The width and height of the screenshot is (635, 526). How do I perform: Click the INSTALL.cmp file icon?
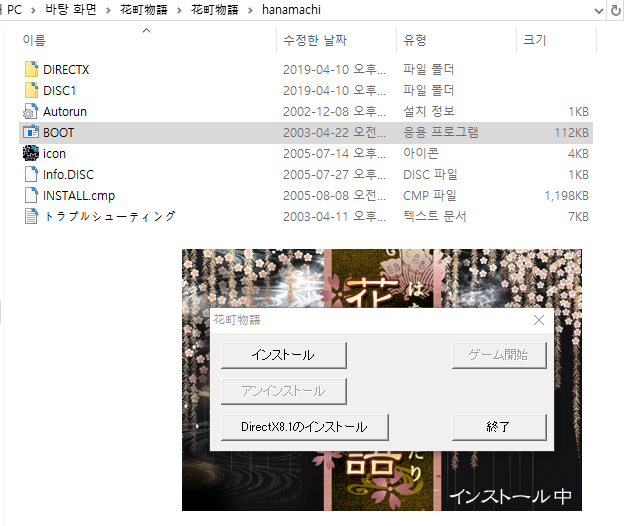[31, 196]
